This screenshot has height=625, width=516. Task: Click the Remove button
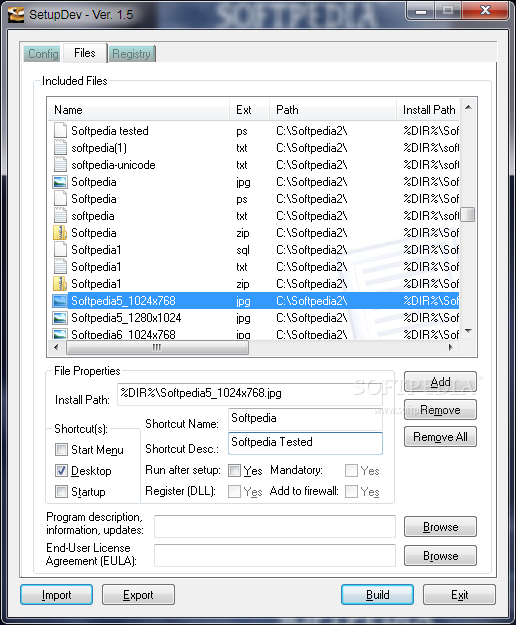(x=440, y=410)
